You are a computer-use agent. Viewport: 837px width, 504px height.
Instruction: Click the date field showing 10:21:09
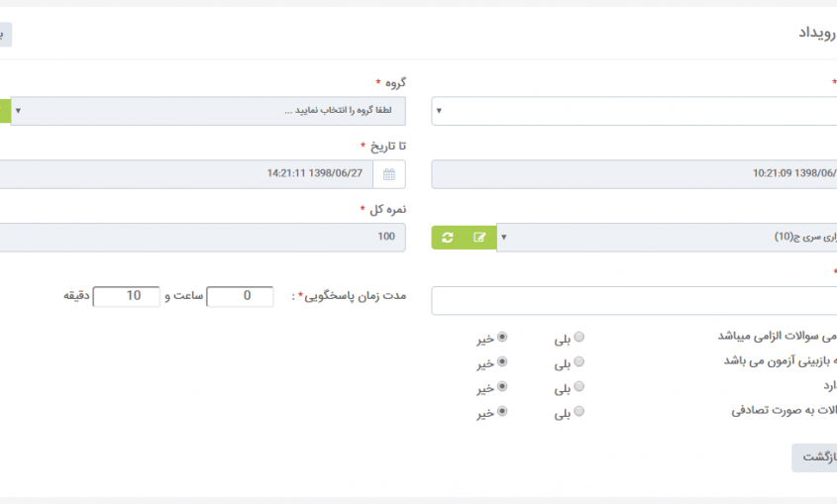pyautogui.click(x=634, y=174)
